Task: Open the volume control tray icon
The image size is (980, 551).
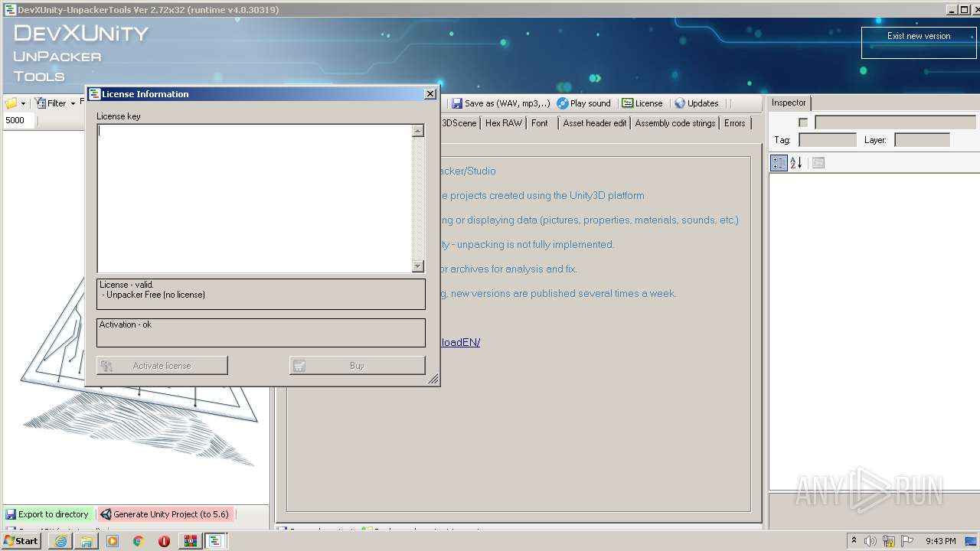Action: point(871,541)
